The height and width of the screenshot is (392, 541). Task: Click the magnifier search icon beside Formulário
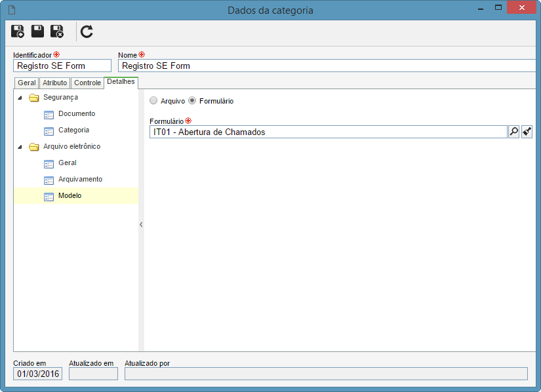pyautogui.click(x=513, y=131)
